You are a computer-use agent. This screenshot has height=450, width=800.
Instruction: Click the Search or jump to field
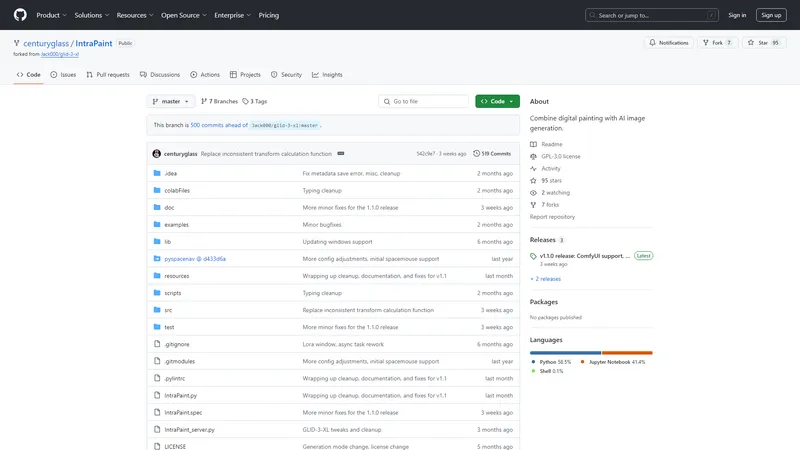coord(652,15)
